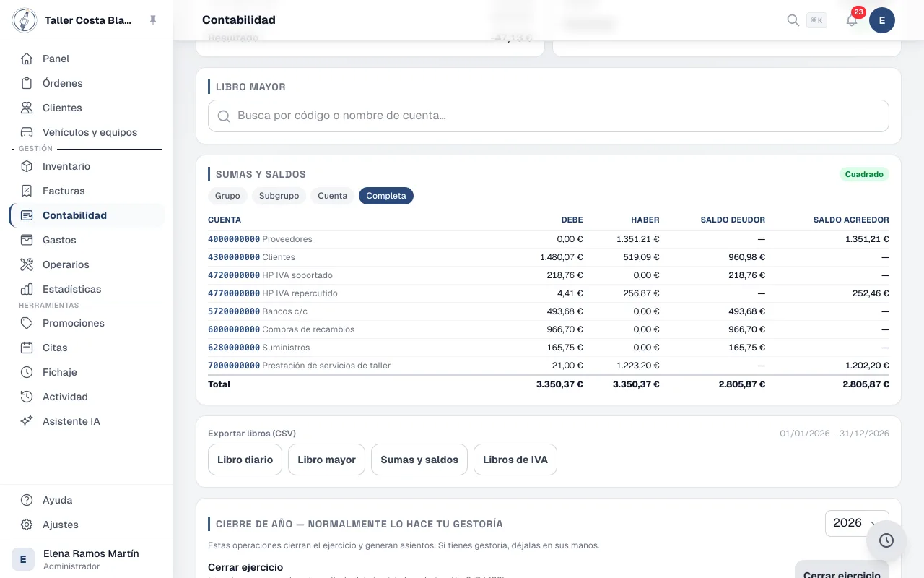This screenshot has width=924, height=578.
Task: Open Citas calendar icon
Action: [x=27, y=348]
